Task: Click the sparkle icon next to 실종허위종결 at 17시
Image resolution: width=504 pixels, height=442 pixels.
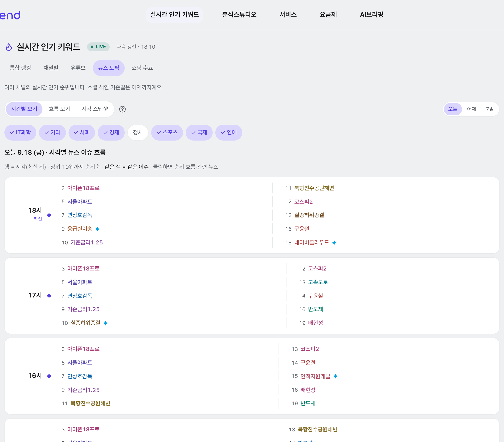Action: (105, 323)
